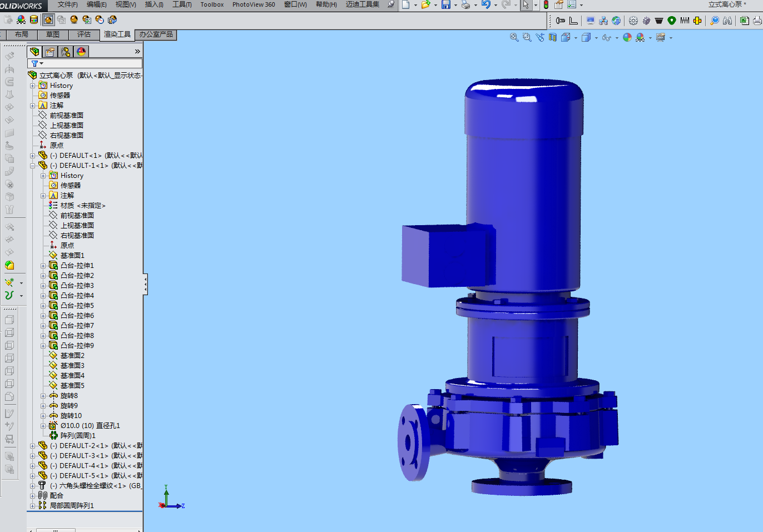Open the 文件(F) menu
The width and height of the screenshot is (763, 532).
click(x=68, y=4)
